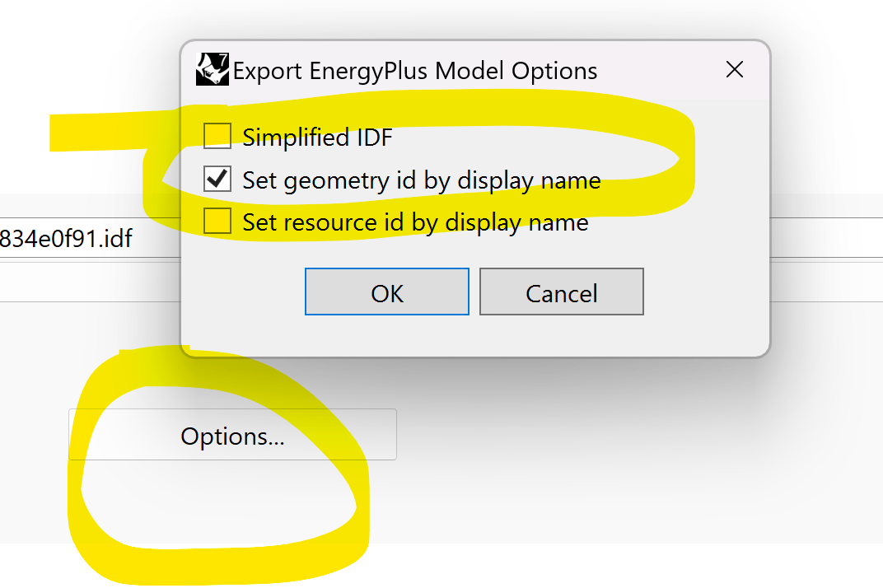Click the 'Simplified IDF' label text

coord(317,138)
